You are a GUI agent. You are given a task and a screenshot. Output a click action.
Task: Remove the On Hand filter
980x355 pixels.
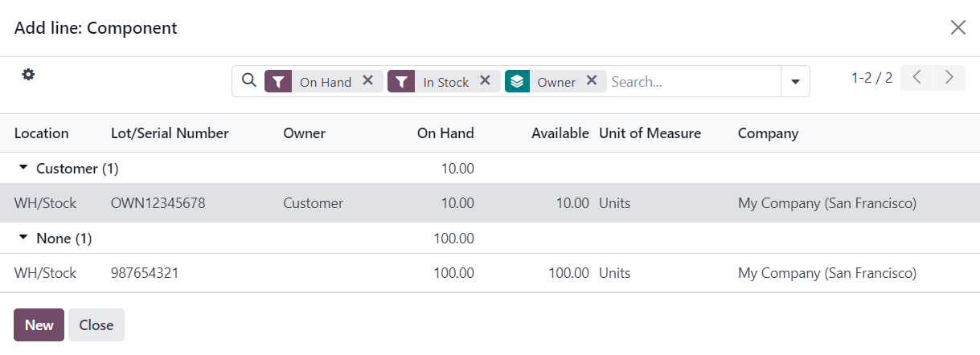pyautogui.click(x=367, y=80)
